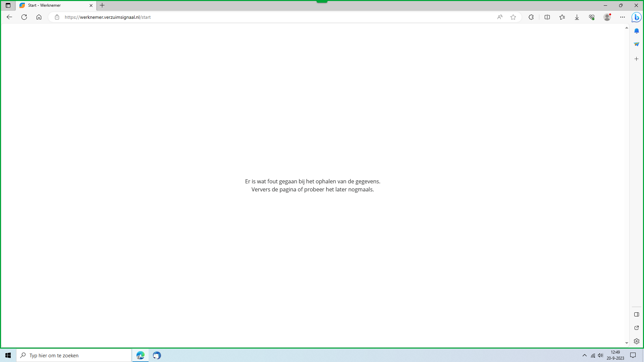Click the browser Back arrow
Image resolution: width=644 pixels, height=362 pixels.
point(9,17)
